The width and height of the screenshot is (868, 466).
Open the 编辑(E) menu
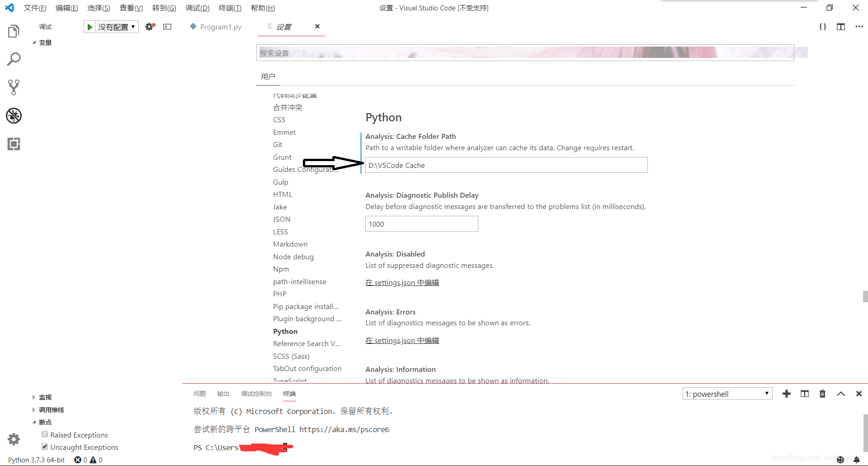[66, 8]
